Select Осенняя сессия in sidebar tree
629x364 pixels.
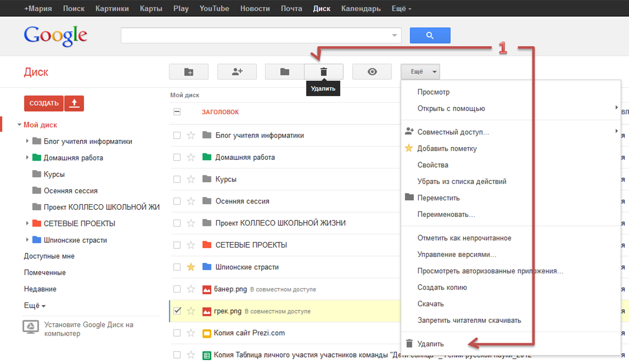coord(70,191)
